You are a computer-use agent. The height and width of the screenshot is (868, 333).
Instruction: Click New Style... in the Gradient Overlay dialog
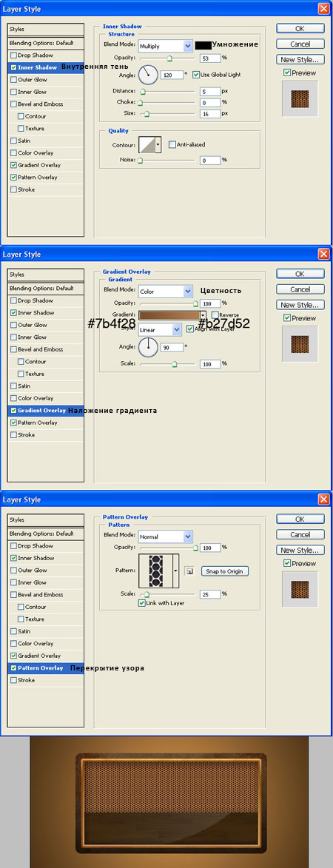[300, 305]
